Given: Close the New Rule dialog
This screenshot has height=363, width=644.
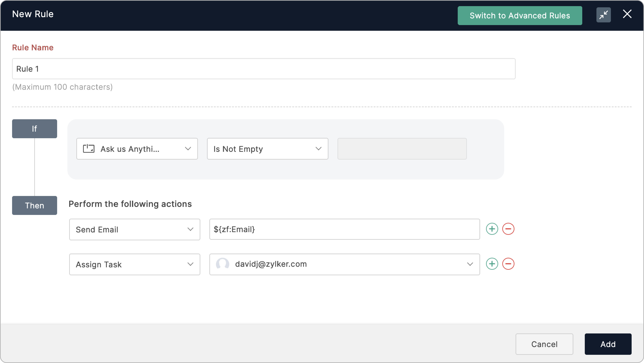Looking at the screenshot, I should tap(627, 14).
